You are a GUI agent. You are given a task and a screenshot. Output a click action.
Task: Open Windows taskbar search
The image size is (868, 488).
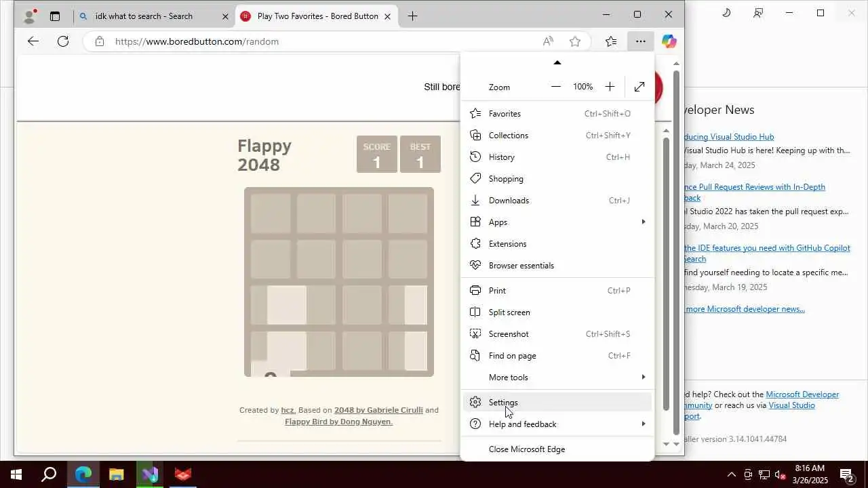point(49,474)
